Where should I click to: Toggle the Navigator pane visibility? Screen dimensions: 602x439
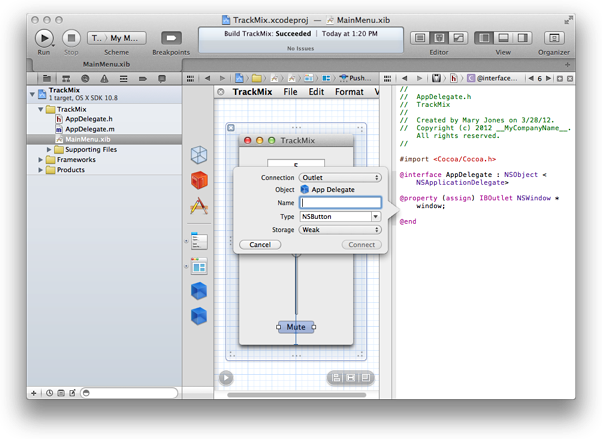(x=484, y=38)
